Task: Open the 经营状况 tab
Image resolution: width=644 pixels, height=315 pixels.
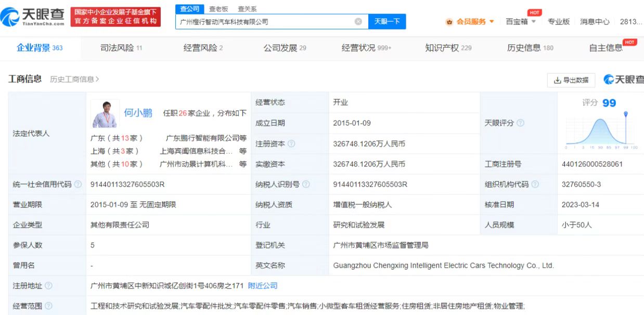Action: [x=366, y=48]
